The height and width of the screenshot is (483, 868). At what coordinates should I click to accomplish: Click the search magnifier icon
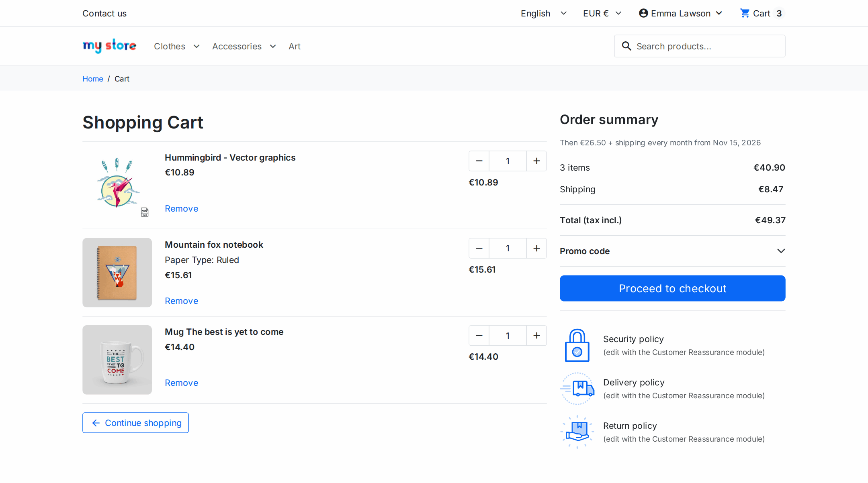(x=626, y=46)
